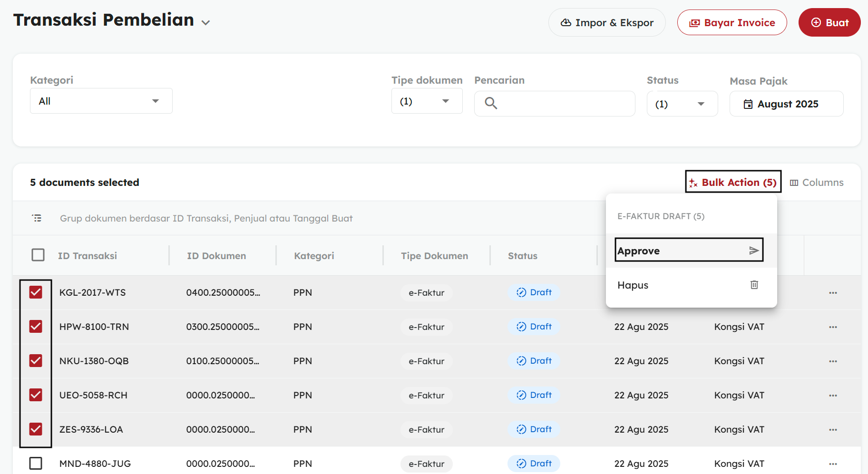Open the Kategori All dropdown
Screen dimensions: 868x474
tap(101, 101)
